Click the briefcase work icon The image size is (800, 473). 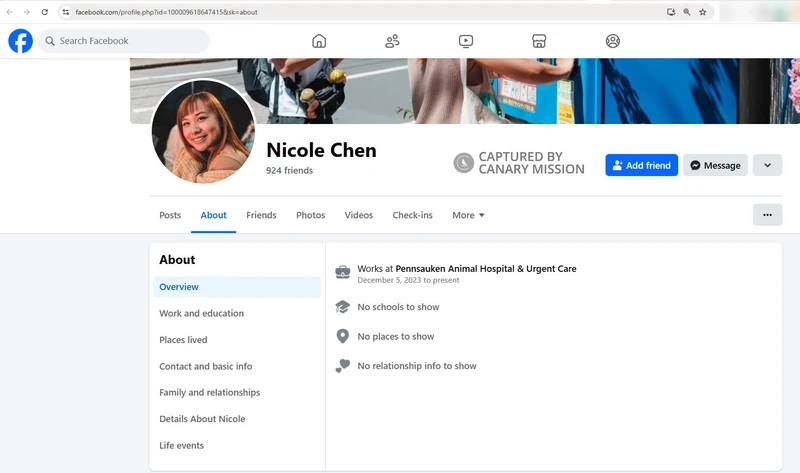(x=343, y=272)
